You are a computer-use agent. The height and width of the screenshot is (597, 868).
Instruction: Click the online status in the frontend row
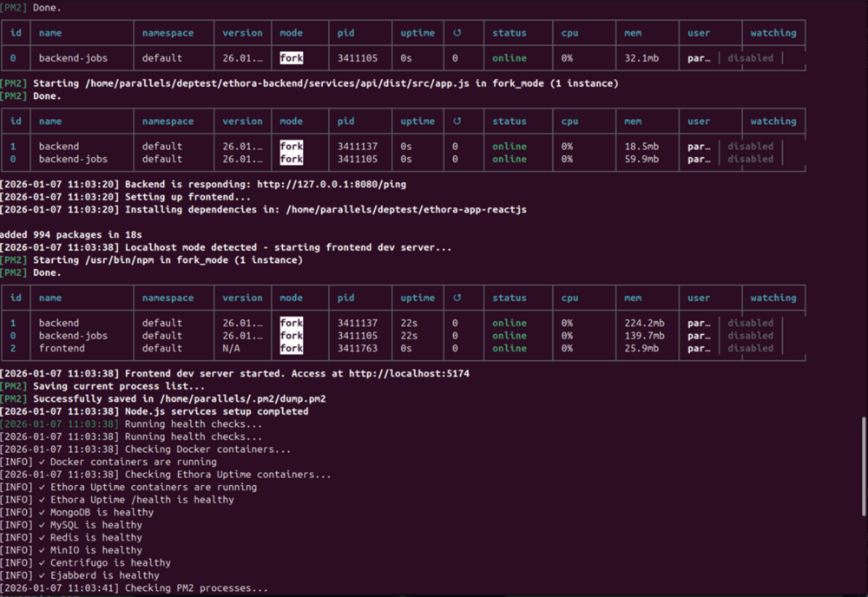click(510, 349)
